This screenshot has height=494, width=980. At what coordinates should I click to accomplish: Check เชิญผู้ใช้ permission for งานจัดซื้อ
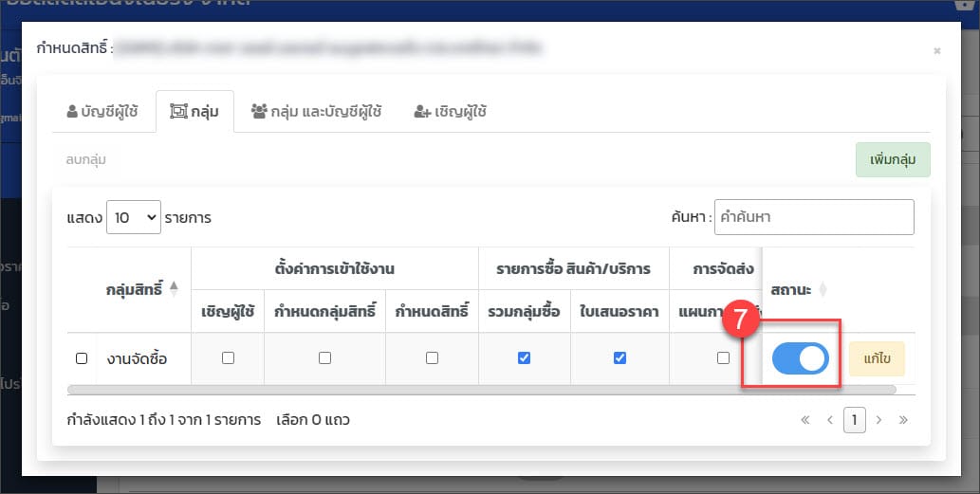[228, 358]
